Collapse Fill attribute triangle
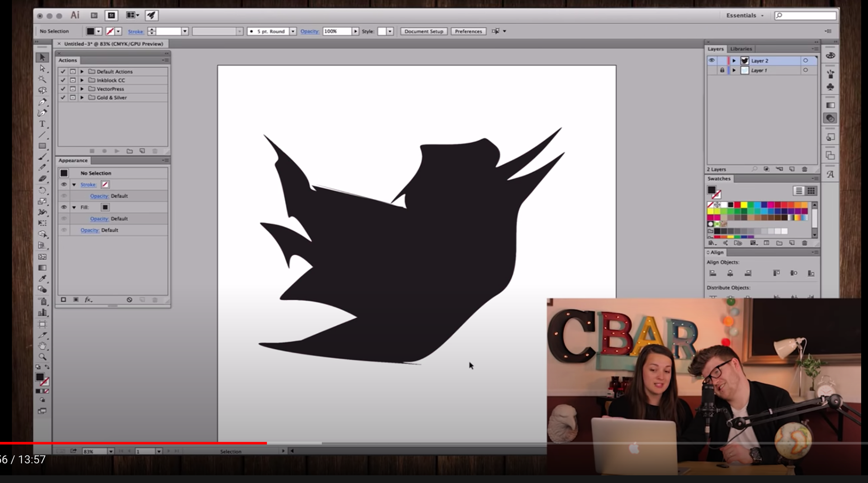868x483 pixels. coord(74,207)
